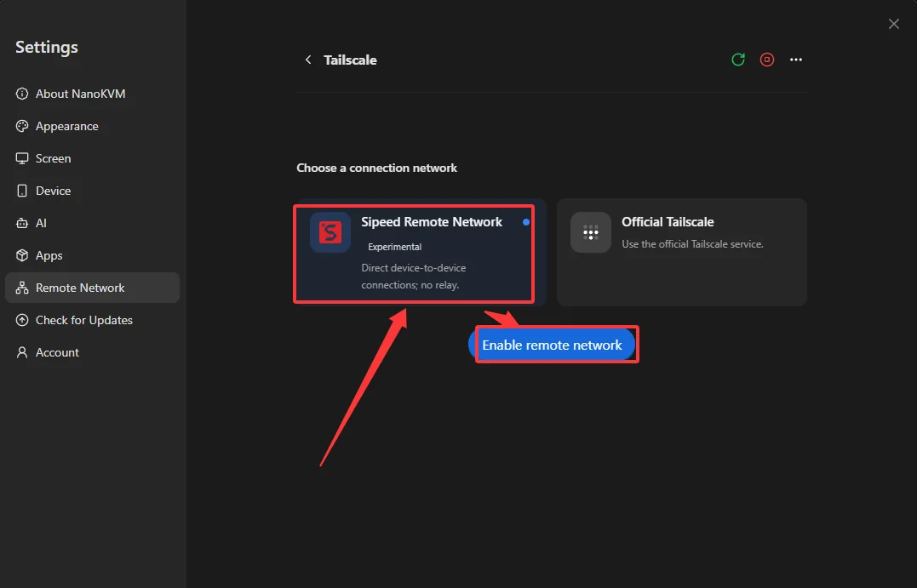Click the Tailscale page title
Viewport: 917px width, 588px height.
[x=350, y=60]
